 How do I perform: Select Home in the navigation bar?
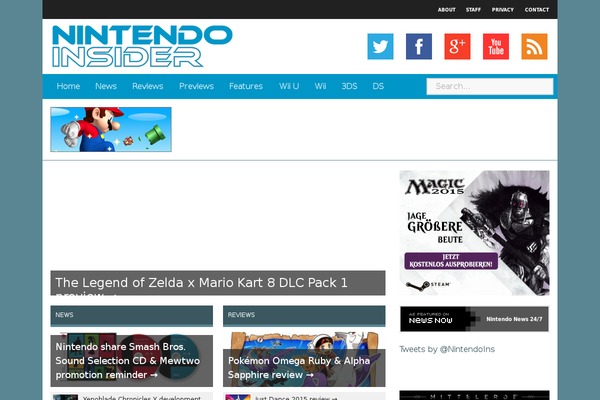pyautogui.click(x=68, y=86)
